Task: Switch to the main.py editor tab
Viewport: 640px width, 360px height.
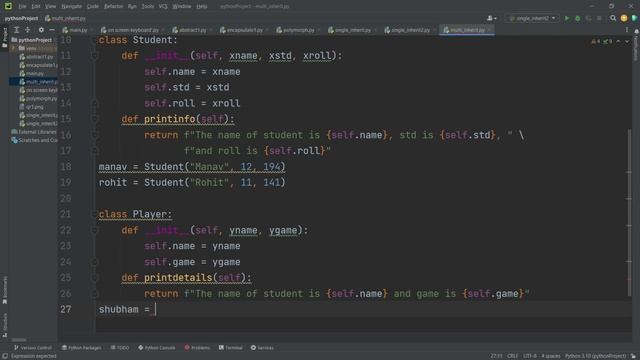Action: tap(78, 30)
